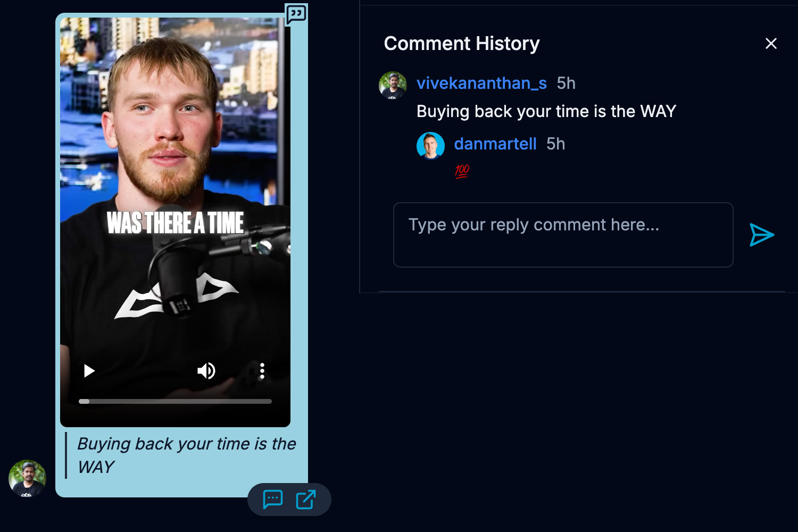Send the reply with the paper-plane icon

(762, 235)
